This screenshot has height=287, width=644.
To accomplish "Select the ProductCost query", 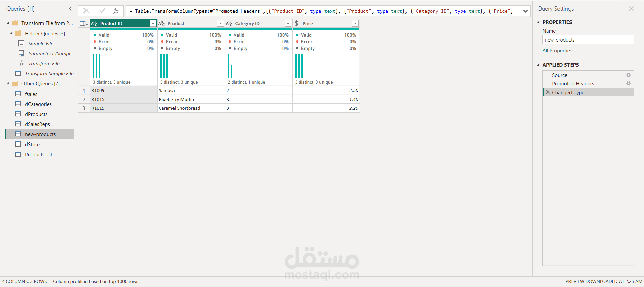I will click(x=40, y=154).
